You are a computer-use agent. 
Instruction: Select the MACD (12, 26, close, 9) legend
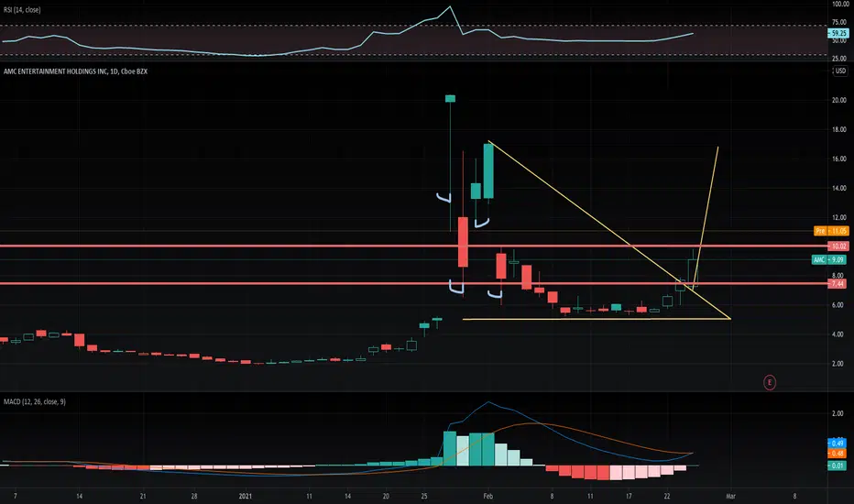pos(34,401)
